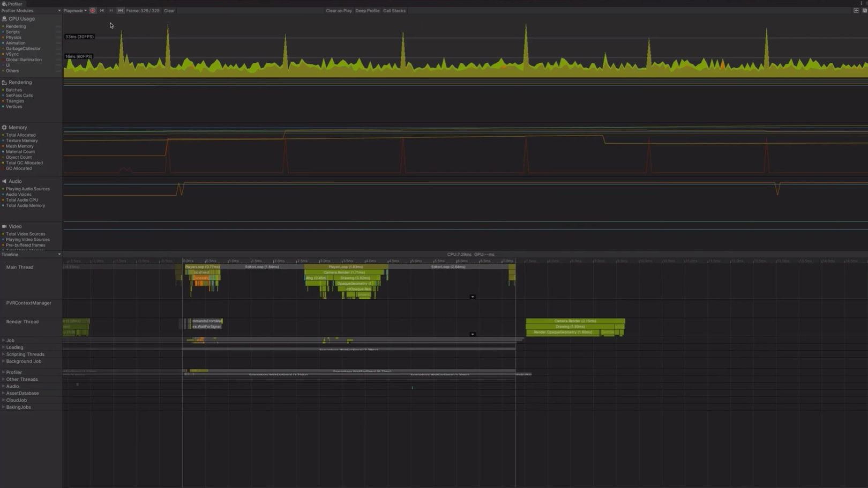This screenshot has height=488, width=868.
Task: Enable the Deep Profile toggle
Action: coord(367,10)
